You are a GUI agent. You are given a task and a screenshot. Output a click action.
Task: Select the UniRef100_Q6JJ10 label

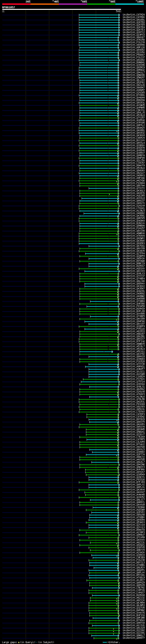(133, 80)
